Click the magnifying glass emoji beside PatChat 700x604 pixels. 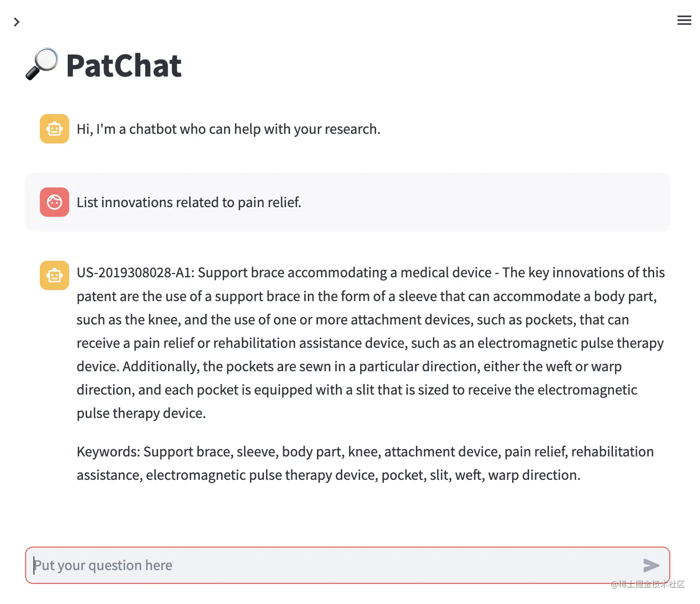tap(42, 64)
